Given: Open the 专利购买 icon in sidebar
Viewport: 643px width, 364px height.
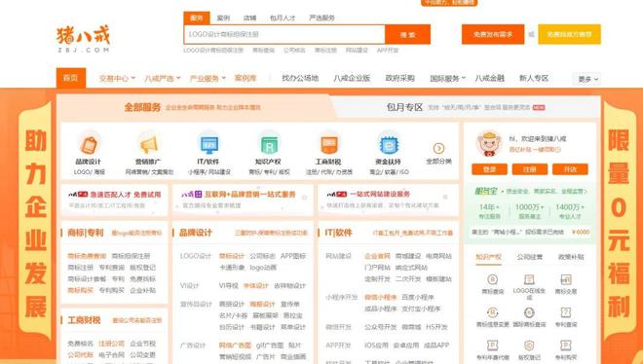Looking at the screenshot, I should point(566,346).
